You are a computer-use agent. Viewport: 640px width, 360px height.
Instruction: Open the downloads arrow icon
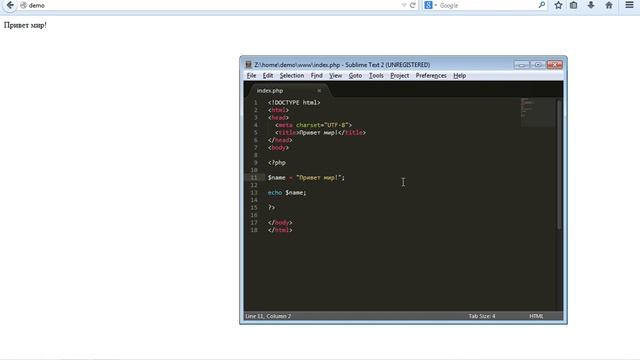tap(591, 5)
